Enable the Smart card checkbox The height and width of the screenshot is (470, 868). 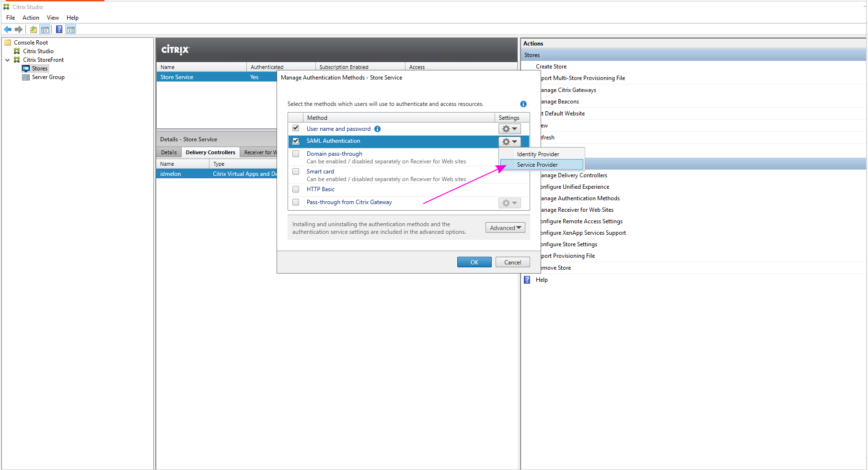pyautogui.click(x=296, y=172)
